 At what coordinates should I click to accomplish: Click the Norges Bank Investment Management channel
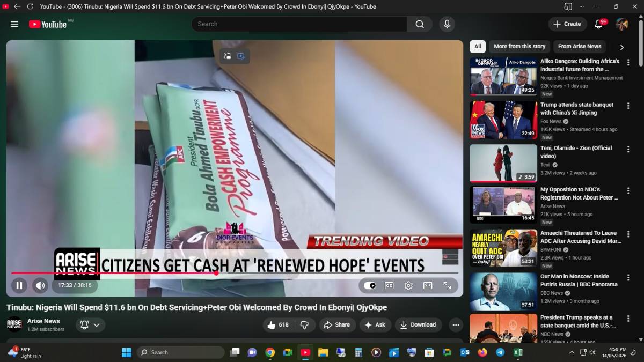[x=582, y=78]
